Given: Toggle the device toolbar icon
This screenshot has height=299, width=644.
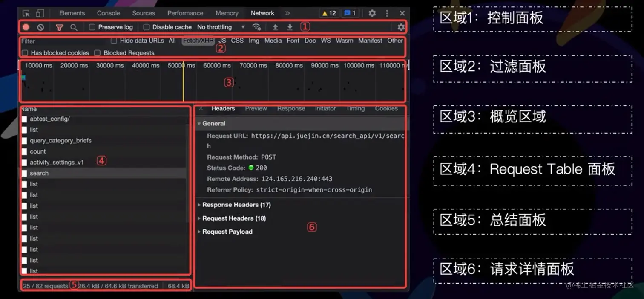Looking at the screenshot, I should click(40, 13).
